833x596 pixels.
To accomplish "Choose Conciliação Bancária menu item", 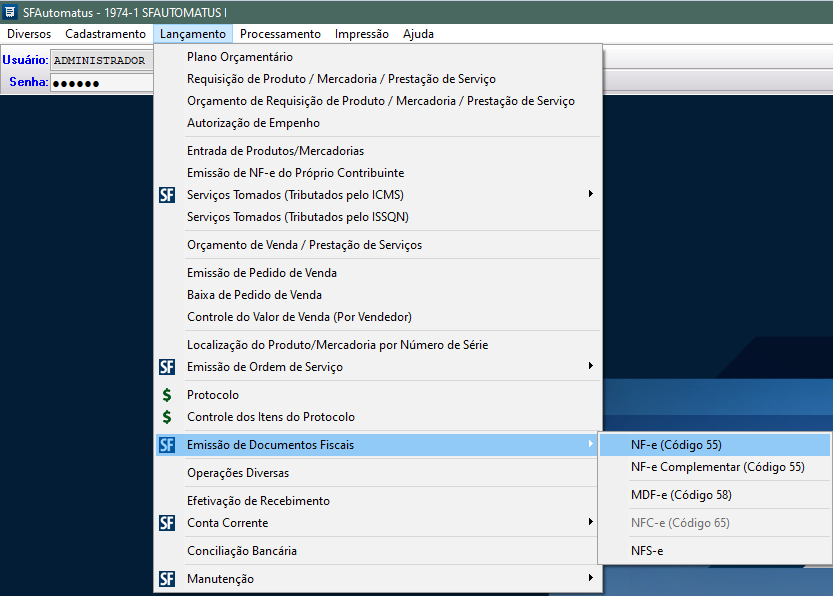I will pyautogui.click(x=242, y=551).
